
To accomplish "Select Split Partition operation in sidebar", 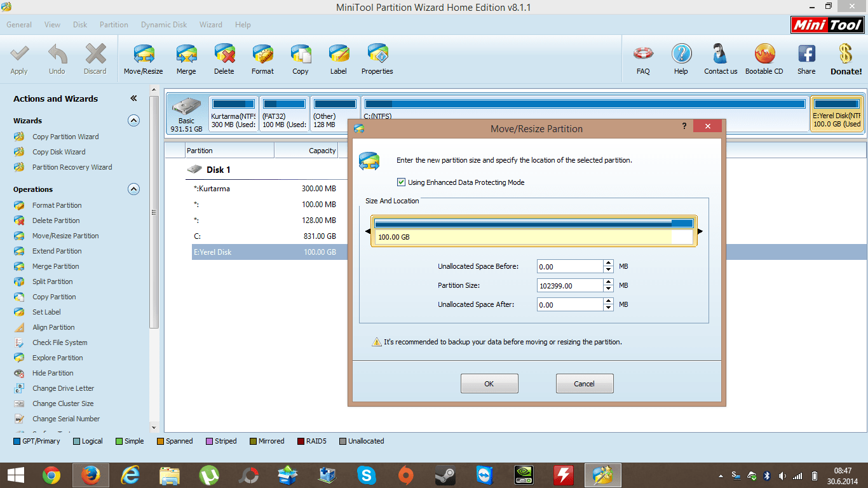I will (53, 281).
